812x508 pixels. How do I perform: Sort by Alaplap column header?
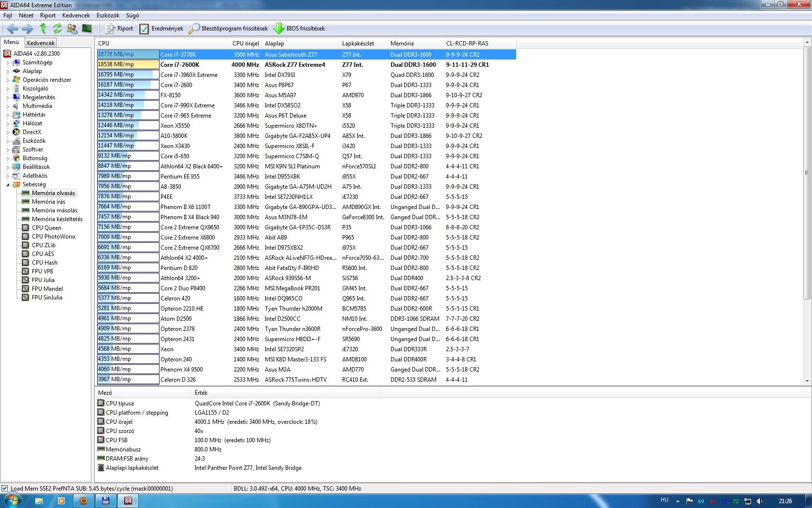pyautogui.click(x=300, y=43)
